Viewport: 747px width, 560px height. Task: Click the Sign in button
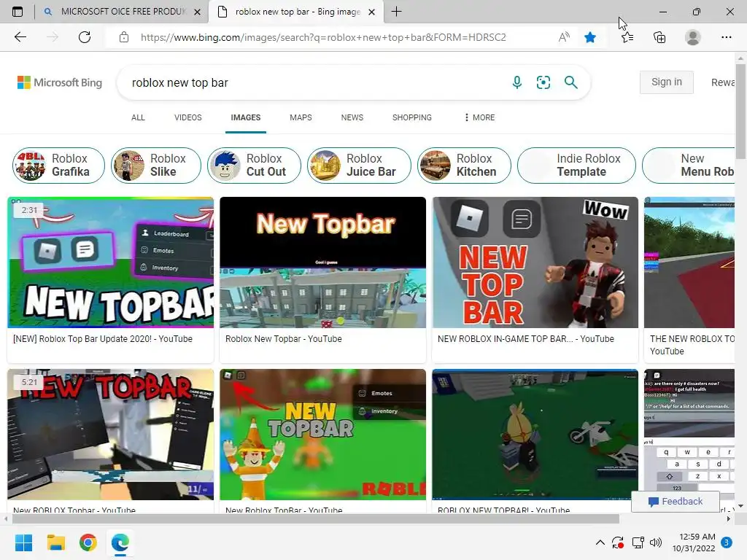pyautogui.click(x=667, y=82)
